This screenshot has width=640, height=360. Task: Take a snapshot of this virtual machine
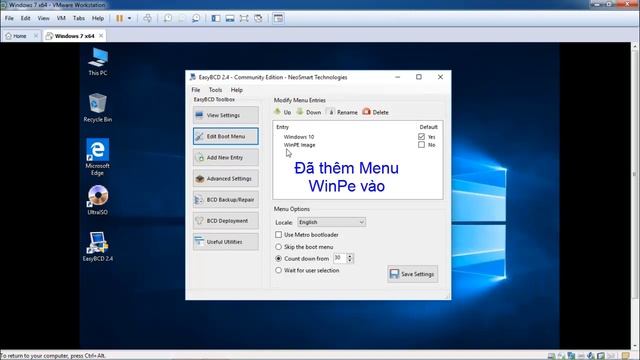pyautogui.click(x=168, y=18)
